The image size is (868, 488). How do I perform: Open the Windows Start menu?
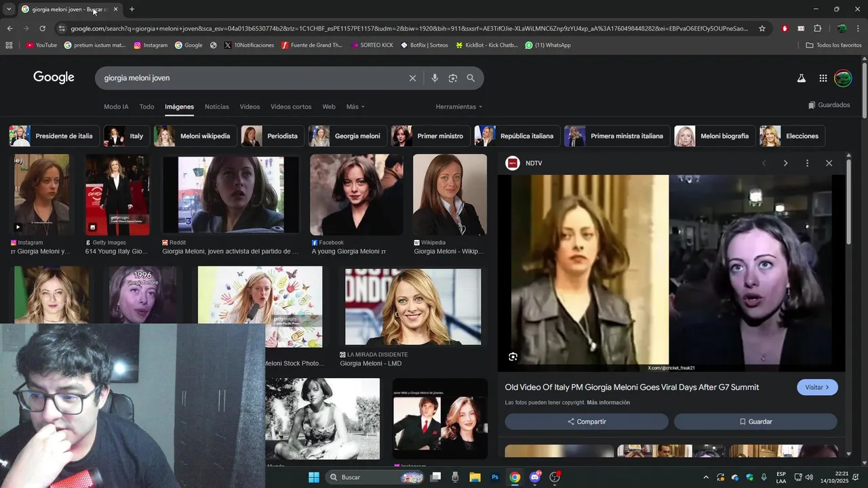314,477
